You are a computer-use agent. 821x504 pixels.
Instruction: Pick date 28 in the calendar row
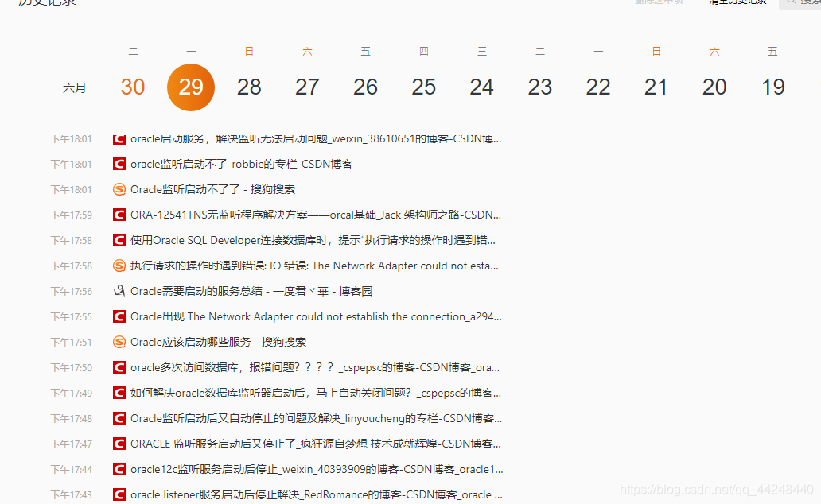click(x=249, y=87)
